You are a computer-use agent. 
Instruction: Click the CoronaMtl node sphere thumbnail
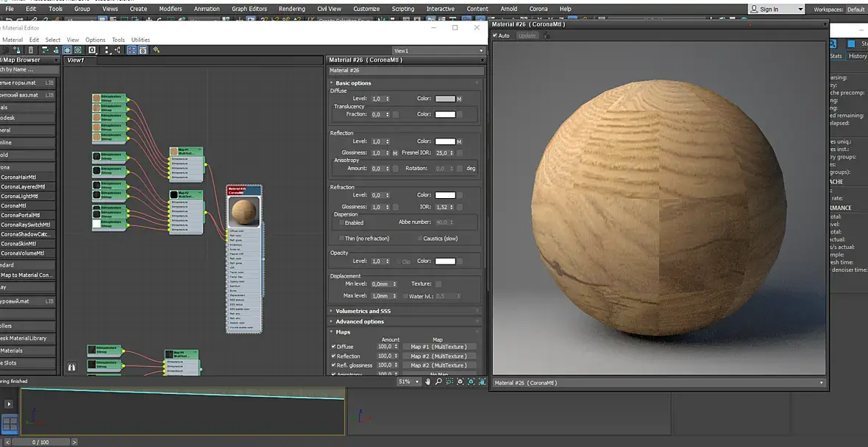[244, 213]
